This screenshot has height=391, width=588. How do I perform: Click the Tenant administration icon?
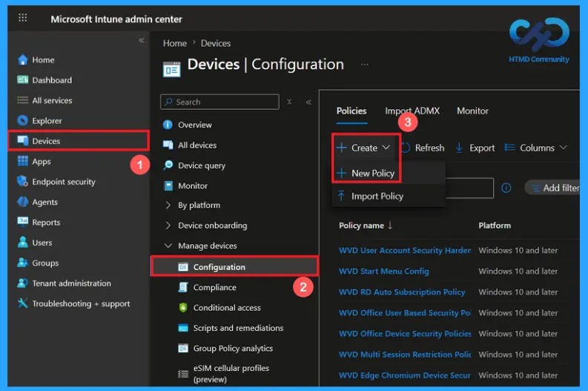[23, 283]
